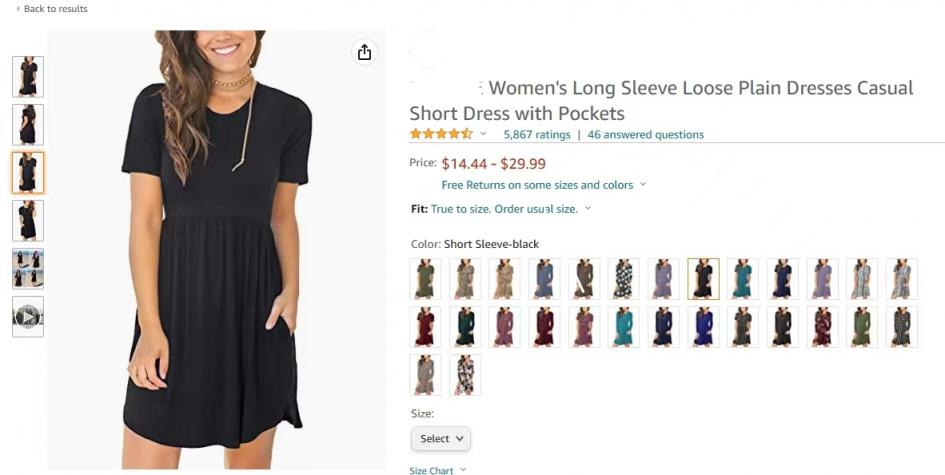View 46 answered questions

pos(645,134)
